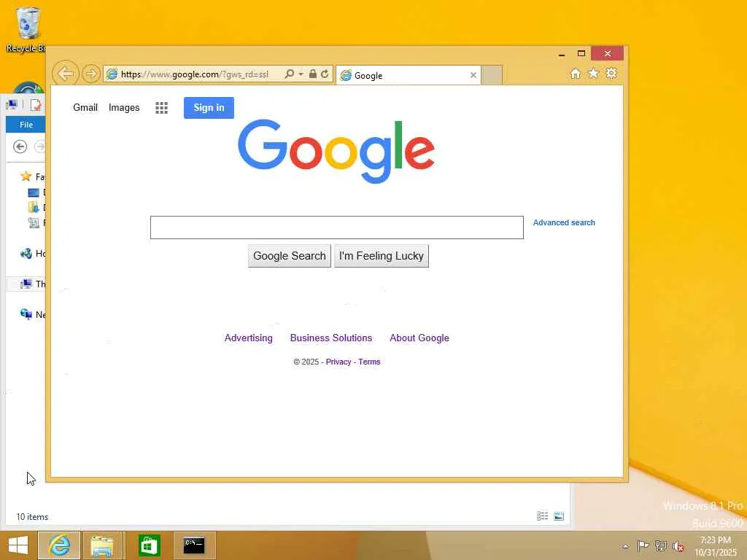The height and width of the screenshot is (560, 747).
Task: Open the File tab in File Explorer
Action: click(26, 125)
